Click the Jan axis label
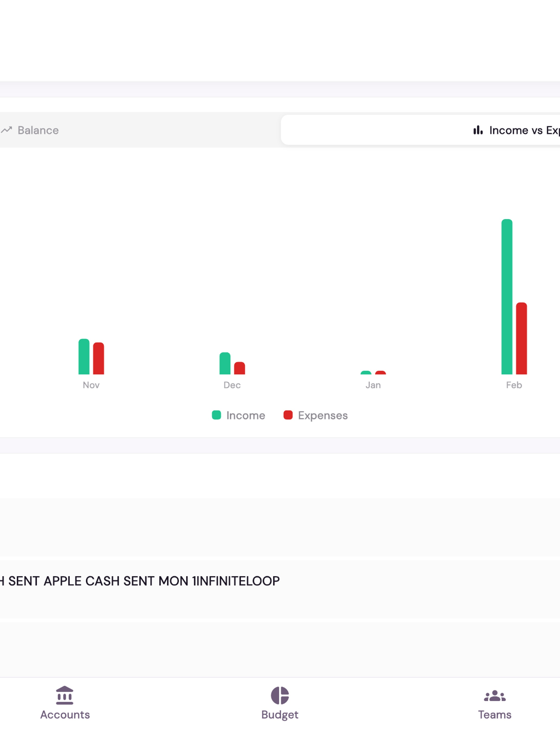 point(373,385)
